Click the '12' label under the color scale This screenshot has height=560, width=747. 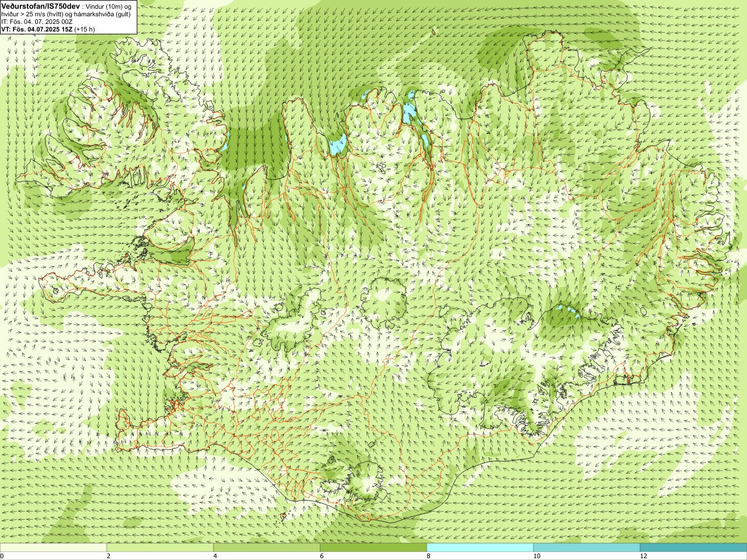(x=643, y=556)
